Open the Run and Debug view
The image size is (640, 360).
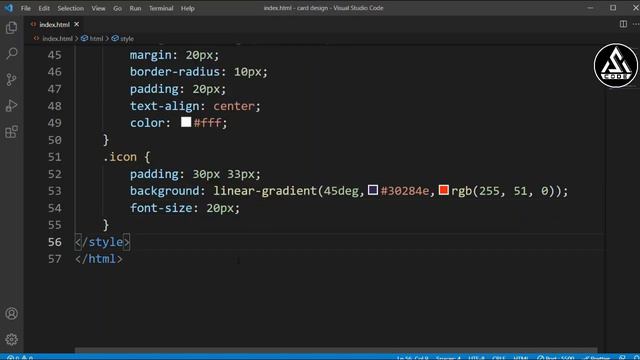[x=11, y=106]
